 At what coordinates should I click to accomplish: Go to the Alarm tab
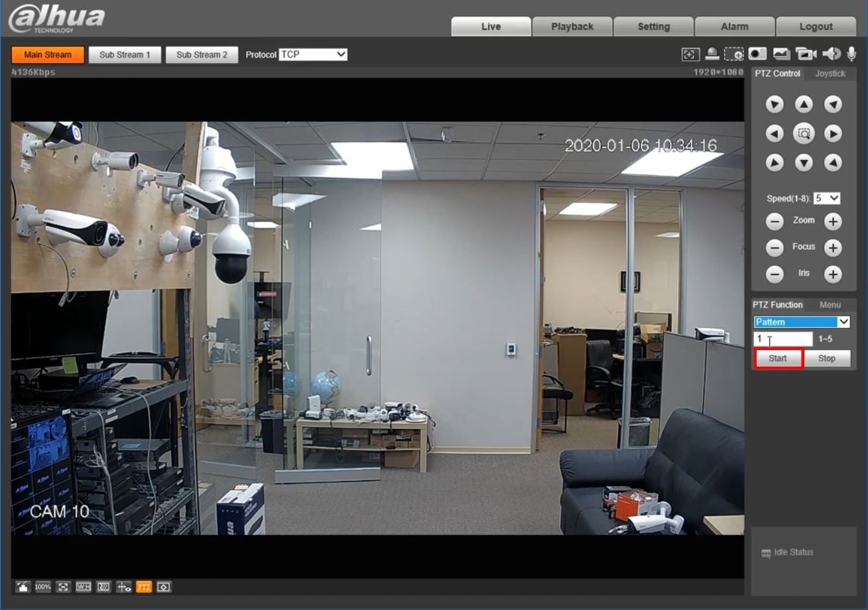point(735,27)
